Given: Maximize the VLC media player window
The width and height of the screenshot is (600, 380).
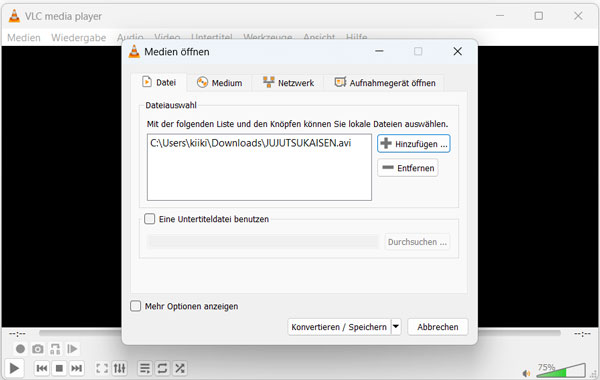Looking at the screenshot, I should [x=539, y=16].
